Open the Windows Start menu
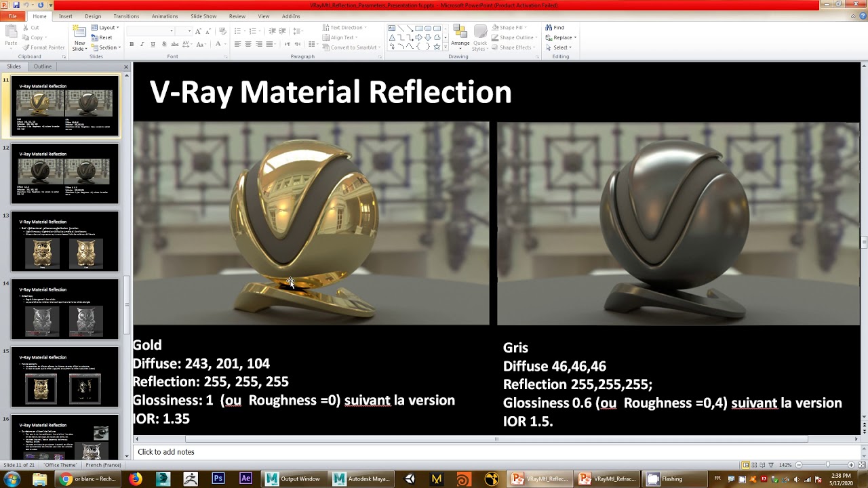The height and width of the screenshot is (488, 868). pyautogui.click(x=12, y=479)
